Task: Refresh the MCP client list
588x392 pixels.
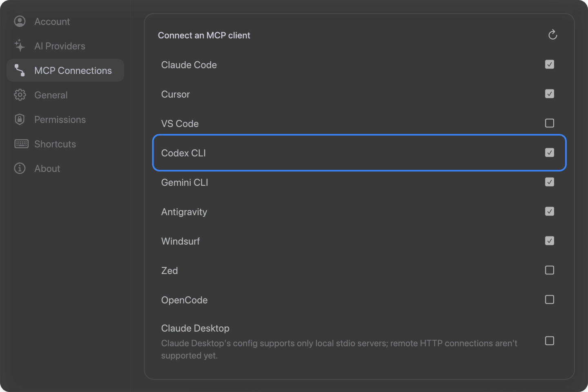Action: point(552,35)
